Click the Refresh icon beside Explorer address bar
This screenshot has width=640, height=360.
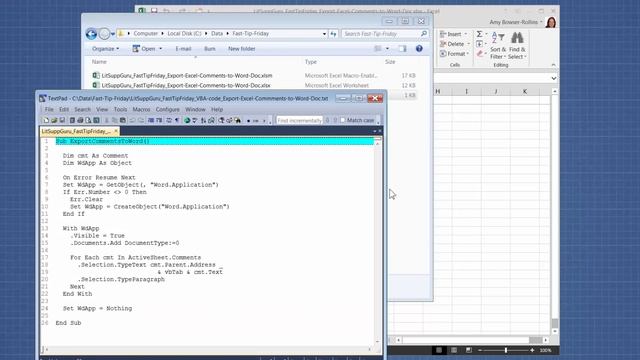333,34
